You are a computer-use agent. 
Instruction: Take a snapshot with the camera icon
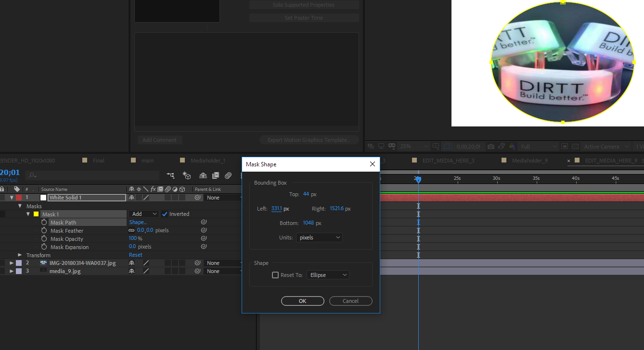point(490,147)
